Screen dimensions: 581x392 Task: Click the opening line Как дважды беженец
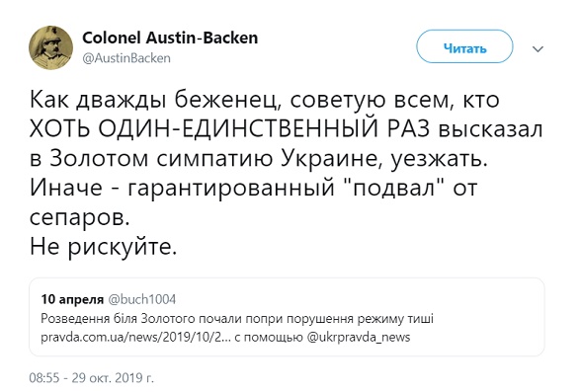pyautogui.click(x=153, y=100)
